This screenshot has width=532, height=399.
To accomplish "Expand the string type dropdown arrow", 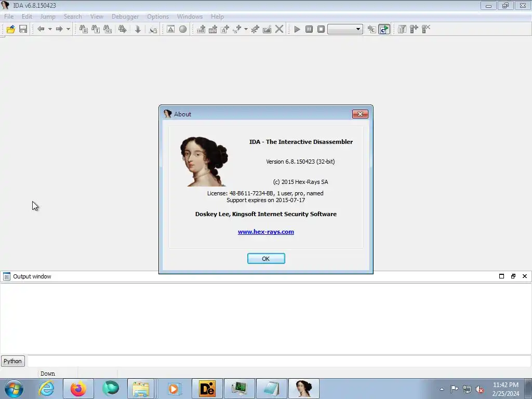I will point(246,29).
